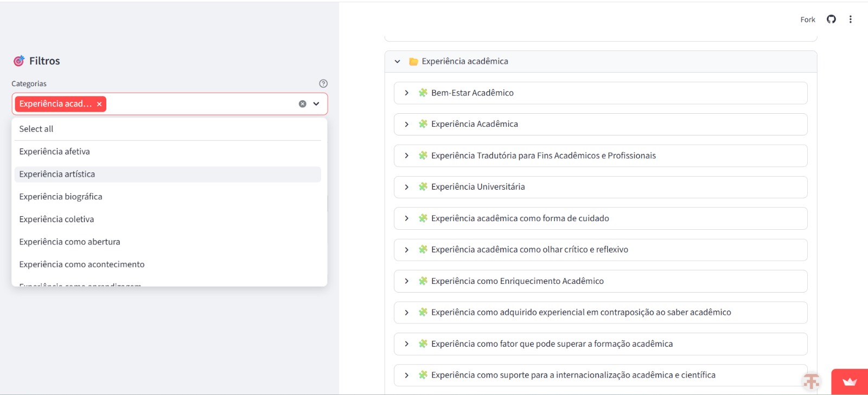Click the folder icon of Experiência acadêmica
The height and width of the screenshot is (395, 868).
[413, 62]
